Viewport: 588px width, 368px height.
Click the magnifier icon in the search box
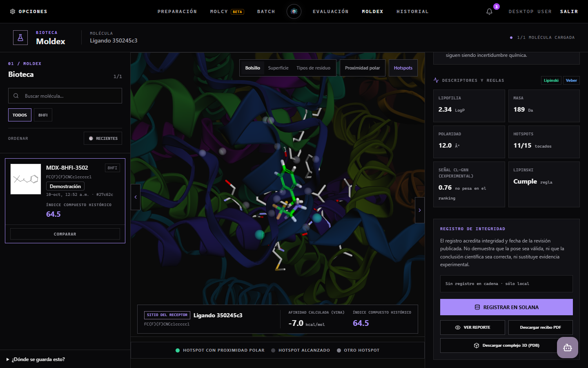[16, 96]
